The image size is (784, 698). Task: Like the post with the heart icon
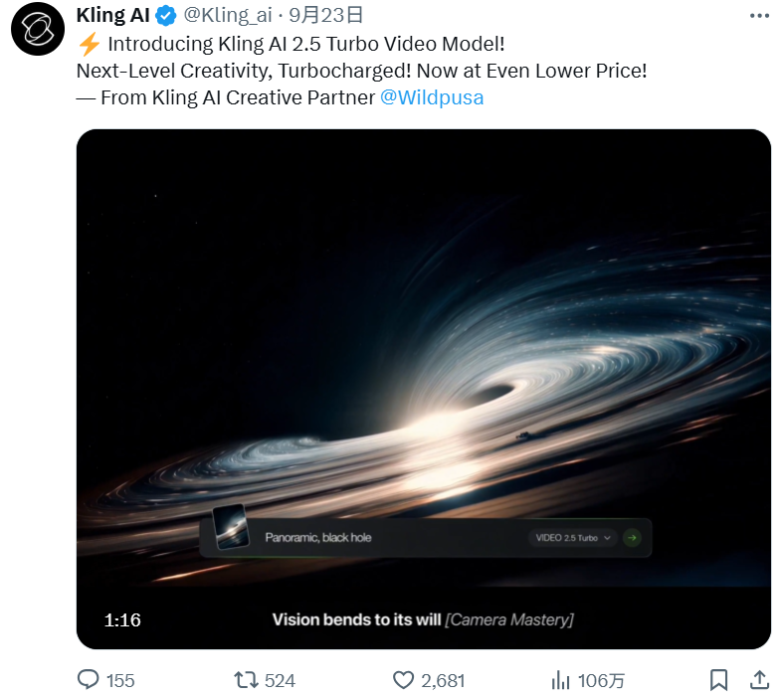click(403, 680)
